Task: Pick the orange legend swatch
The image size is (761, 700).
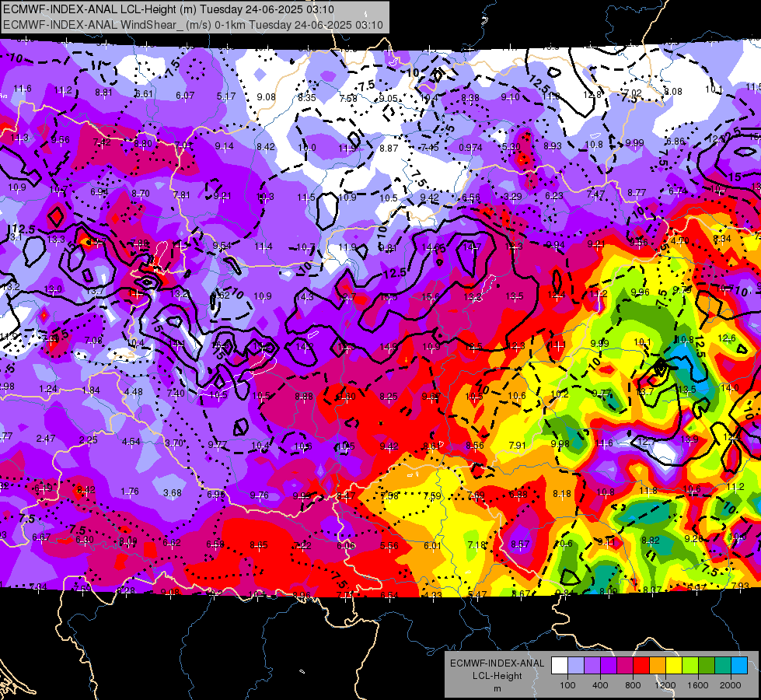Action: click(658, 665)
